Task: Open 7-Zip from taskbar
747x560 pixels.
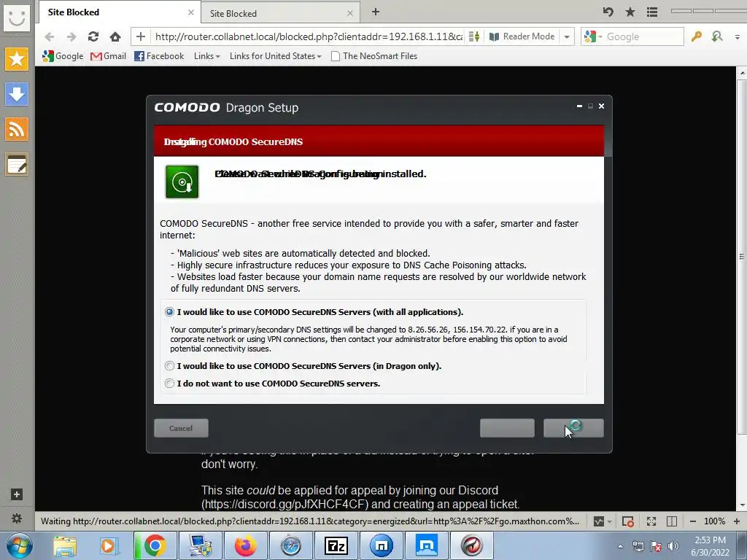Action: pyautogui.click(x=336, y=545)
